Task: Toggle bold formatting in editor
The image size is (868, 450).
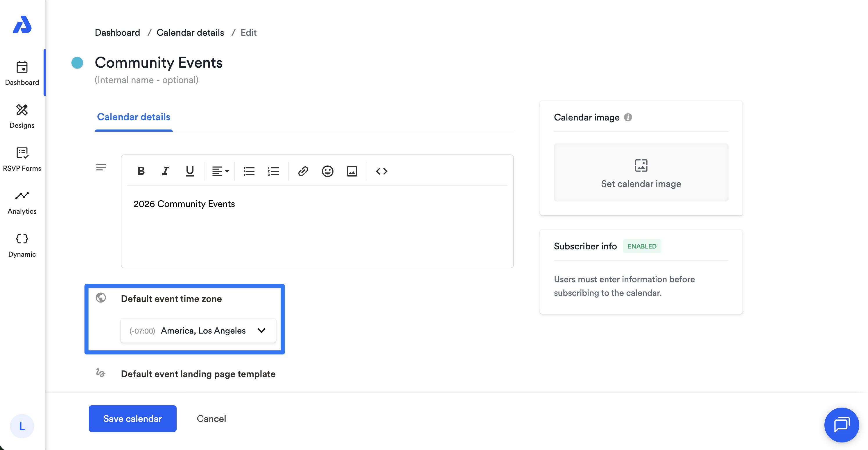Action: tap(141, 171)
